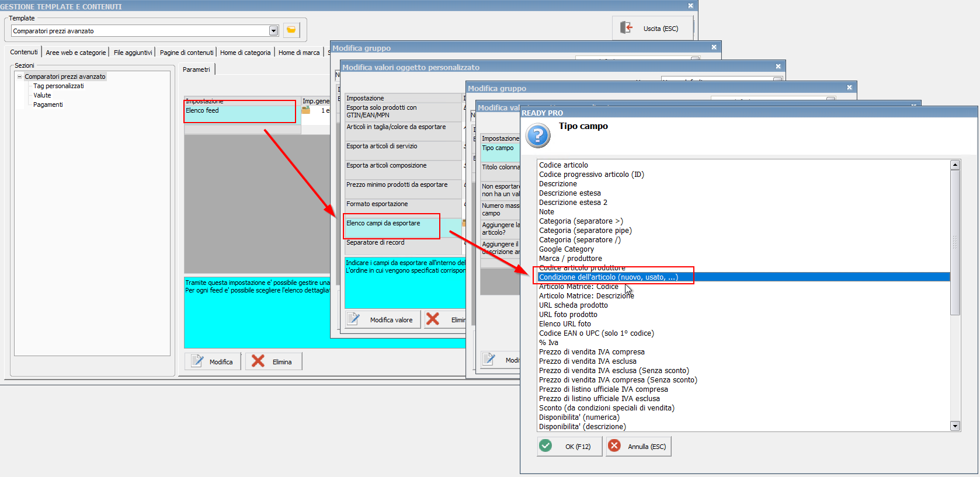This screenshot has height=477, width=980.
Task: Choose Google Category in the list
Action: click(x=567, y=249)
